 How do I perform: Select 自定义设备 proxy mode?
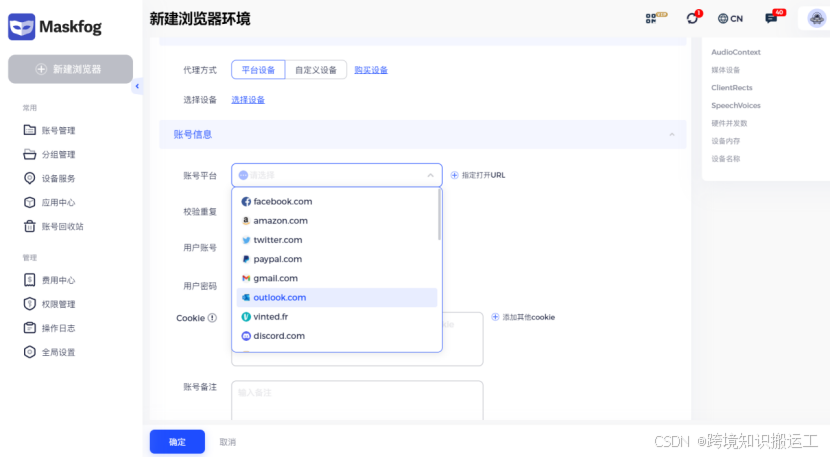315,70
